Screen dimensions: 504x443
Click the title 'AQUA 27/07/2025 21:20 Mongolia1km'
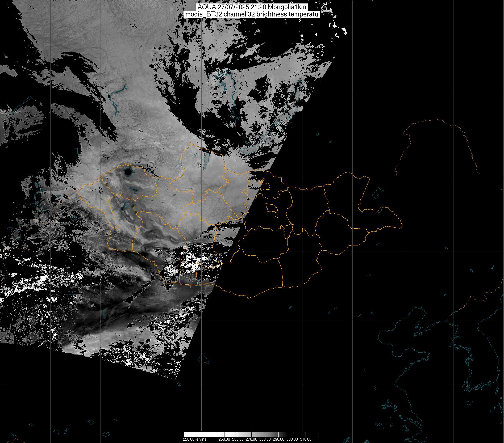click(252, 7)
